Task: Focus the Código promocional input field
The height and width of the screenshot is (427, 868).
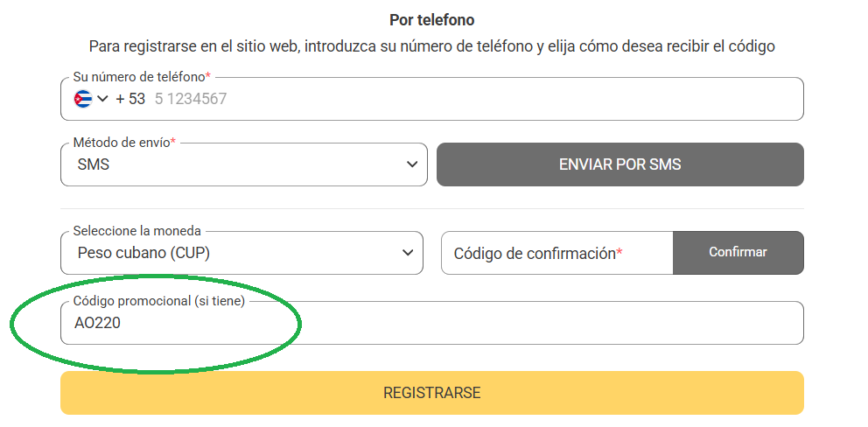Action: pyautogui.click(x=431, y=323)
